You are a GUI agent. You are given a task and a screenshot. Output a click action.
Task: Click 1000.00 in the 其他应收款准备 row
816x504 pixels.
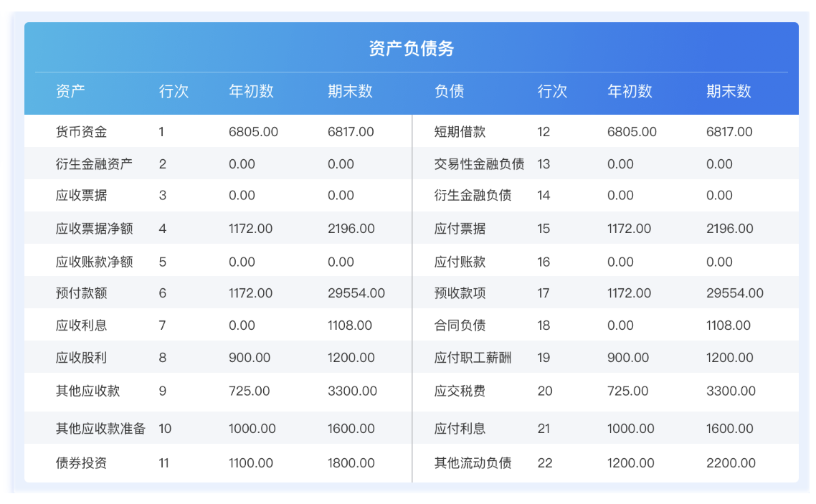tap(252, 428)
